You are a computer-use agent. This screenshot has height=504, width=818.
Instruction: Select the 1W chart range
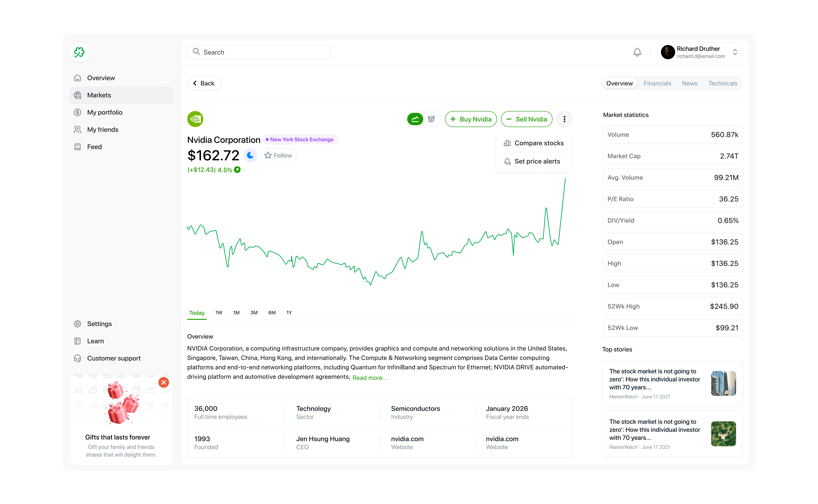[219, 313]
